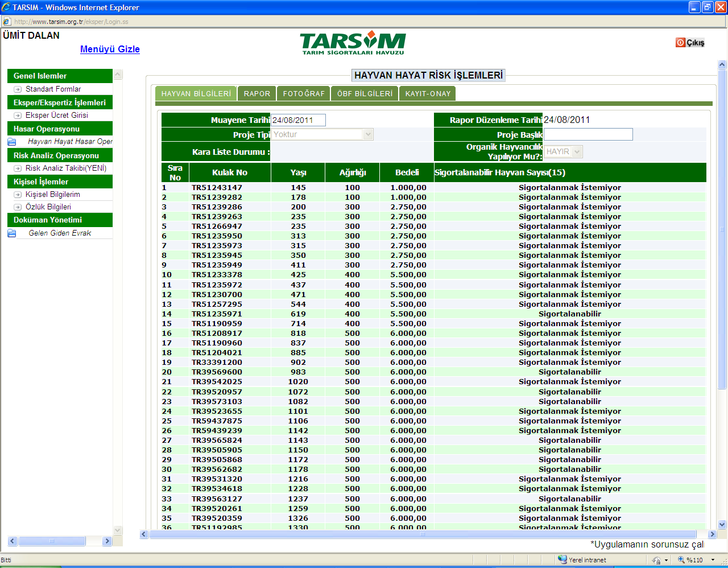728x568 pixels.
Task: Select the Doküman Yönetimi menu header
Action: pyautogui.click(x=60, y=220)
